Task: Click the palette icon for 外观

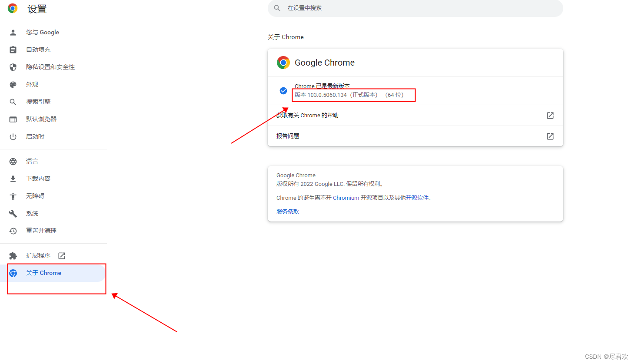Action: pyautogui.click(x=13, y=85)
